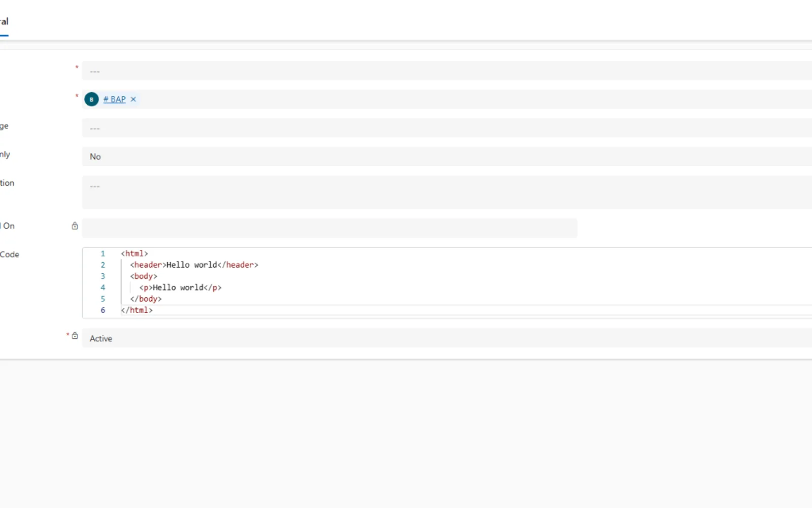Click the lock icon beside Active field
812x508 pixels.
(75, 336)
